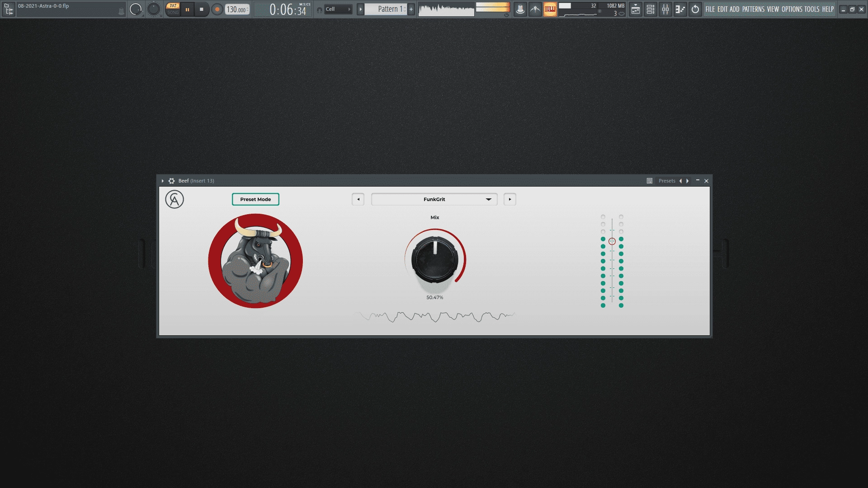The width and height of the screenshot is (868, 488).
Task: Open the Playlist view icon
Action: (x=636, y=9)
